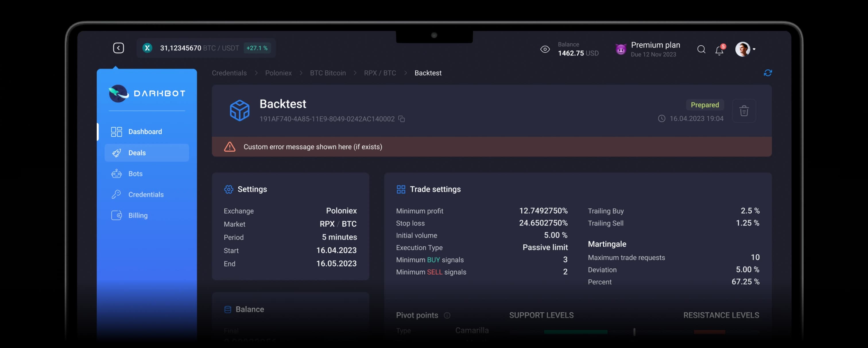Viewport: 868px width, 348px height.
Task: Open the Credentials key icon
Action: tap(117, 195)
